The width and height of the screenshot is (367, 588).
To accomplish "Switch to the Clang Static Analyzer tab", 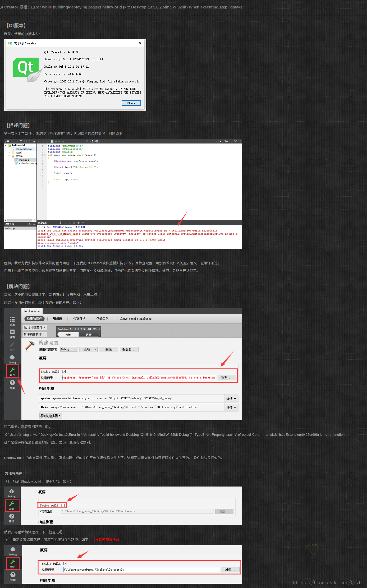I will (135, 319).
